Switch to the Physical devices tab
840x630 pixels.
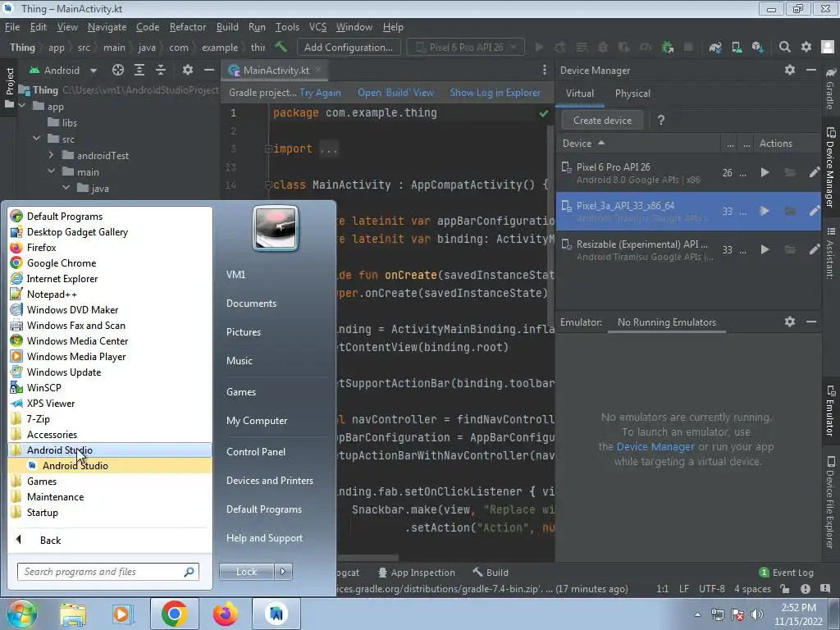coord(632,94)
